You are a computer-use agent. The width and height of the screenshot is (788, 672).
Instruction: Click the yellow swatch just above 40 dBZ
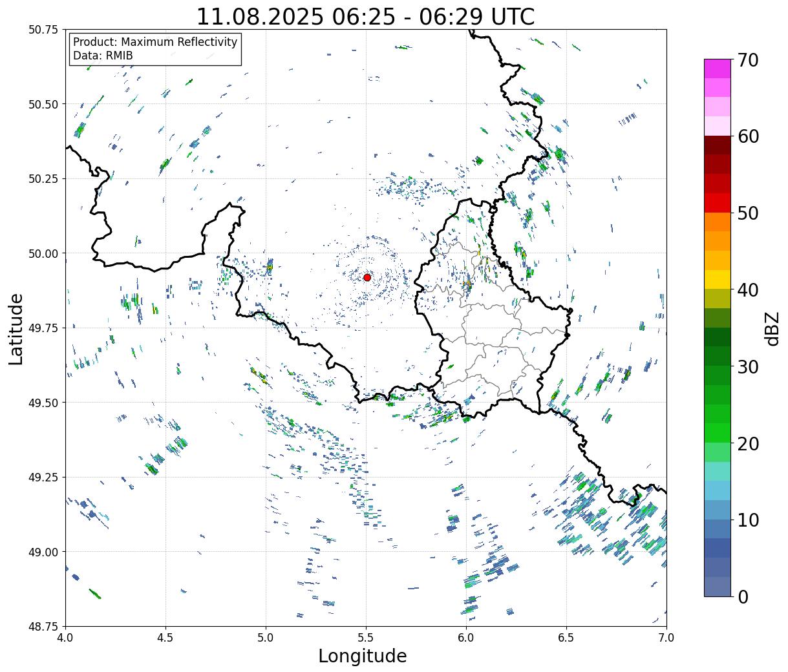[718, 279]
